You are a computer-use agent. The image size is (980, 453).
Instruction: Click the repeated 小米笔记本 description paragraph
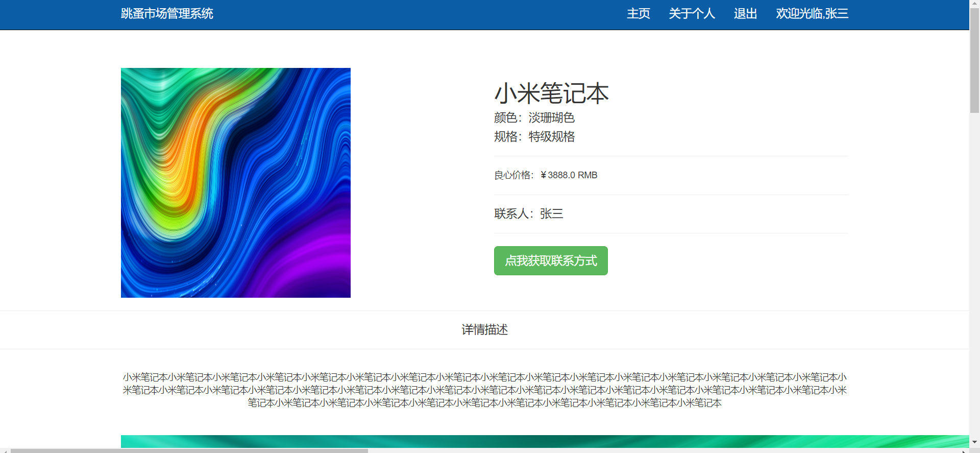pyautogui.click(x=485, y=390)
